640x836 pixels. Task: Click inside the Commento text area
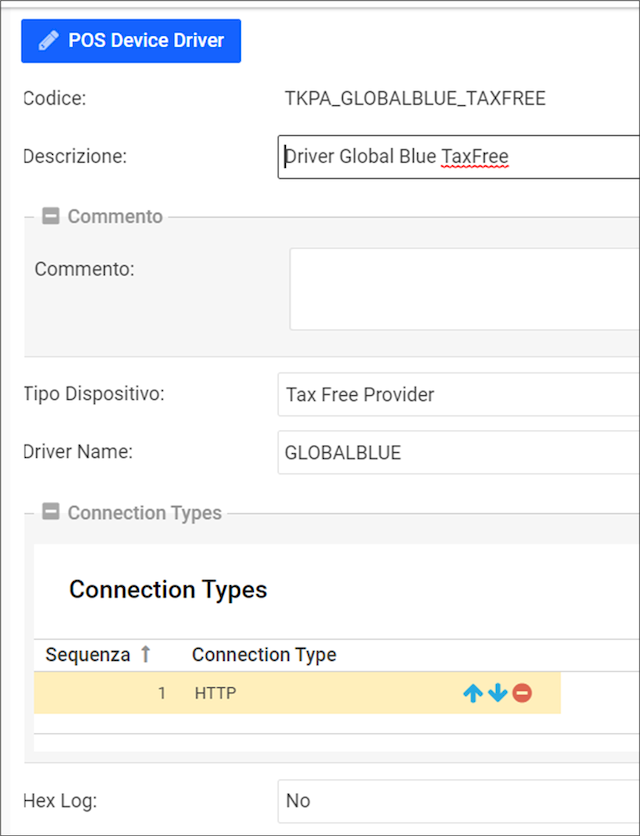click(464, 289)
